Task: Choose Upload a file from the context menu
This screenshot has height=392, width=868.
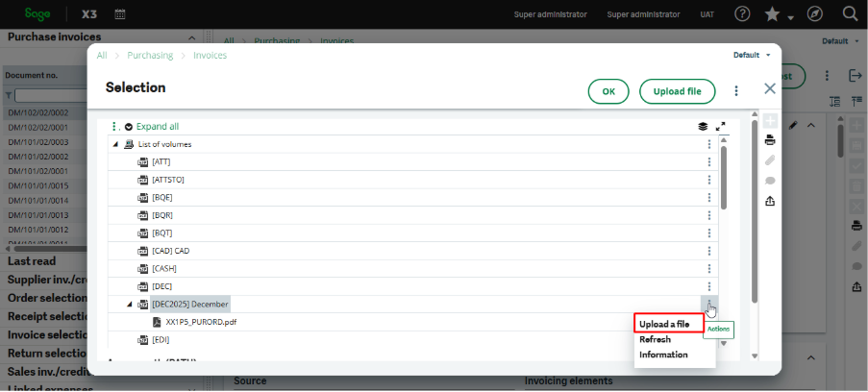Action: pos(664,324)
